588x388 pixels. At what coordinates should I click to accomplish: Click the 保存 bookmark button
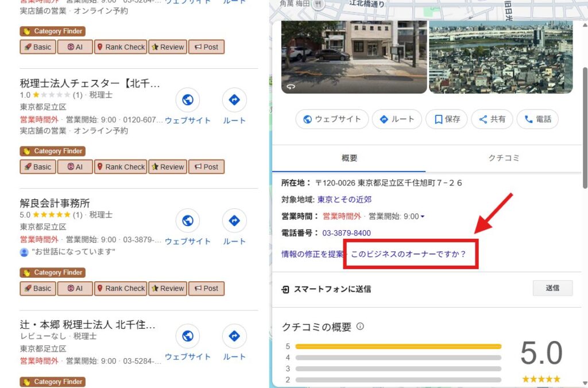coord(447,119)
